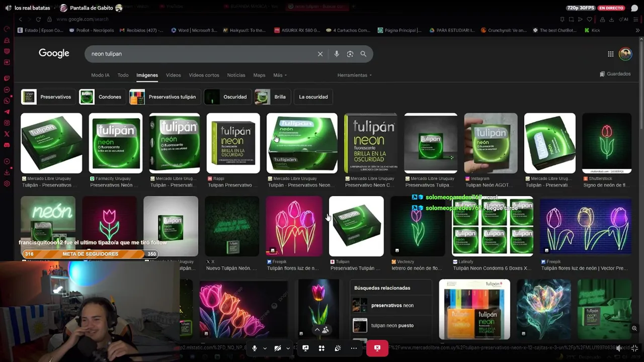Filter by the Oscuridad chip
The height and width of the screenshot is (362, 644).
point(227,97)
